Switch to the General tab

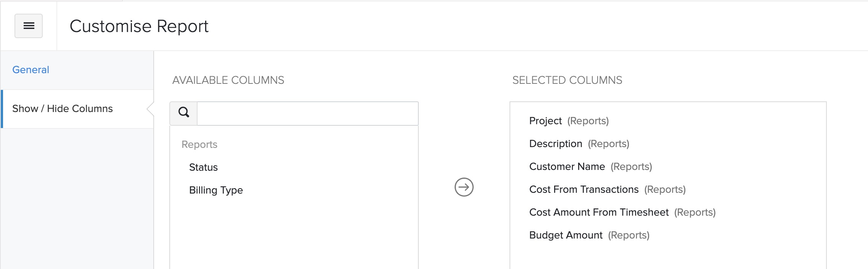(x=31, y=70)
